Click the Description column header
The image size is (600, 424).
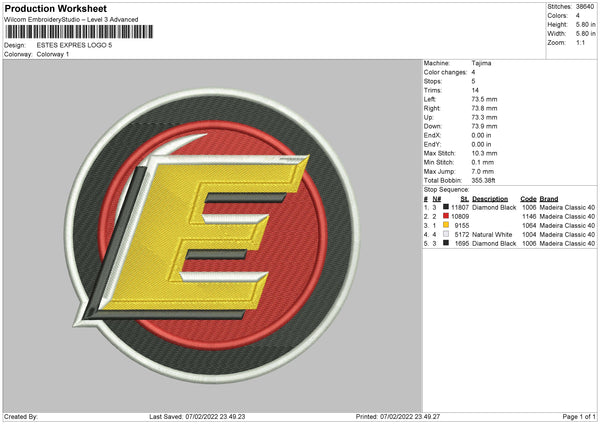[x=490, y=199]
